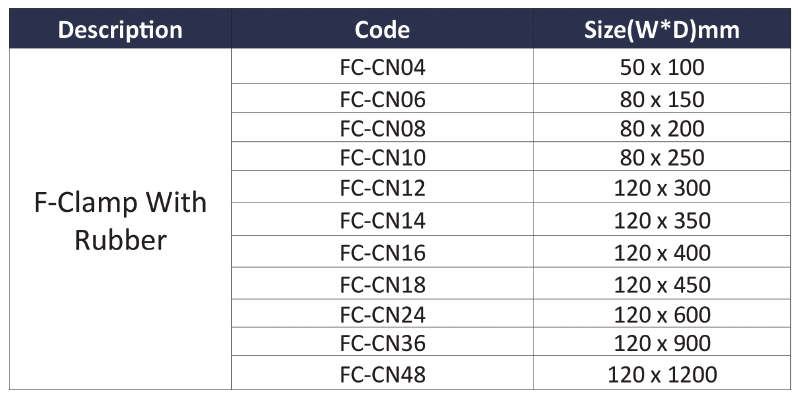Select the 50 x 100 size cell
This screenshot has height=399, width=798.
tap(662, 67)
